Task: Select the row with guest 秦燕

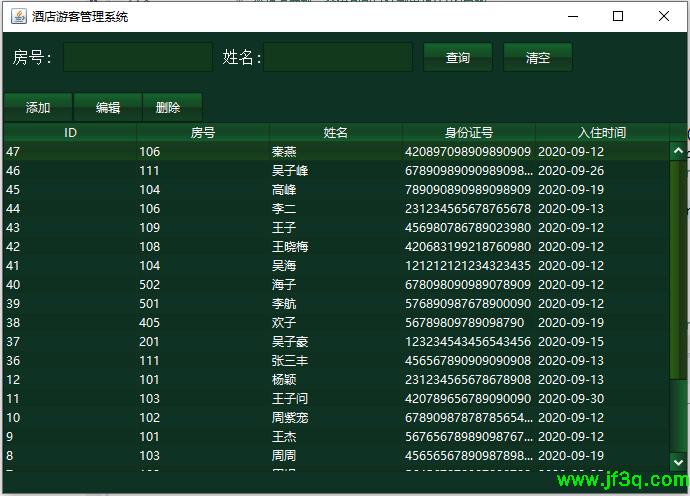Action: click(336, 152)
